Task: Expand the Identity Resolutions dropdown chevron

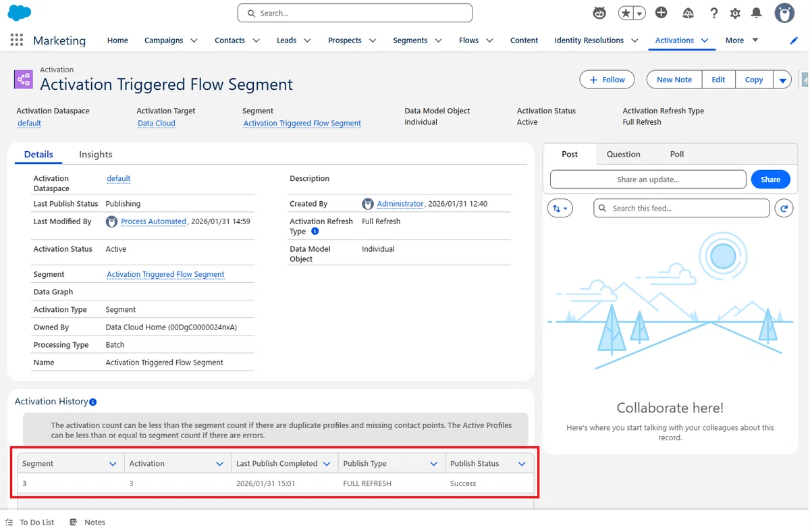Action: point(634,41)
